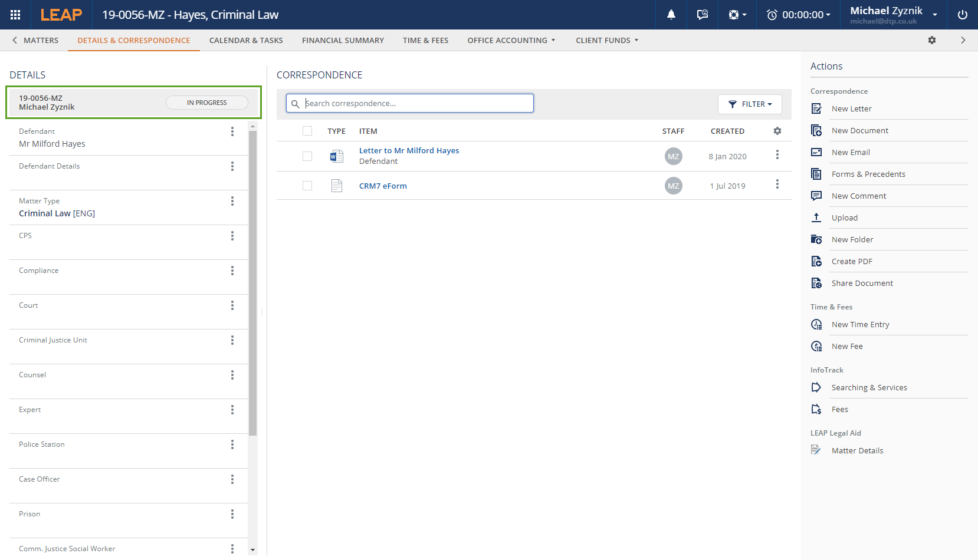The image size is (978, 560).
Task: Open the app launcher grid icon
Action: [15, 15]
